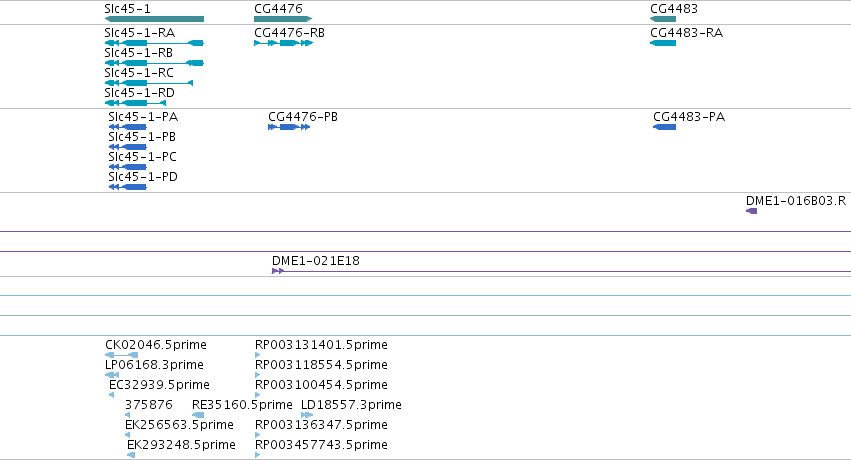The width and height of the screenshot is (851, 460).
Task: Click the CG4476-RB label text
Action: (290, 33)
